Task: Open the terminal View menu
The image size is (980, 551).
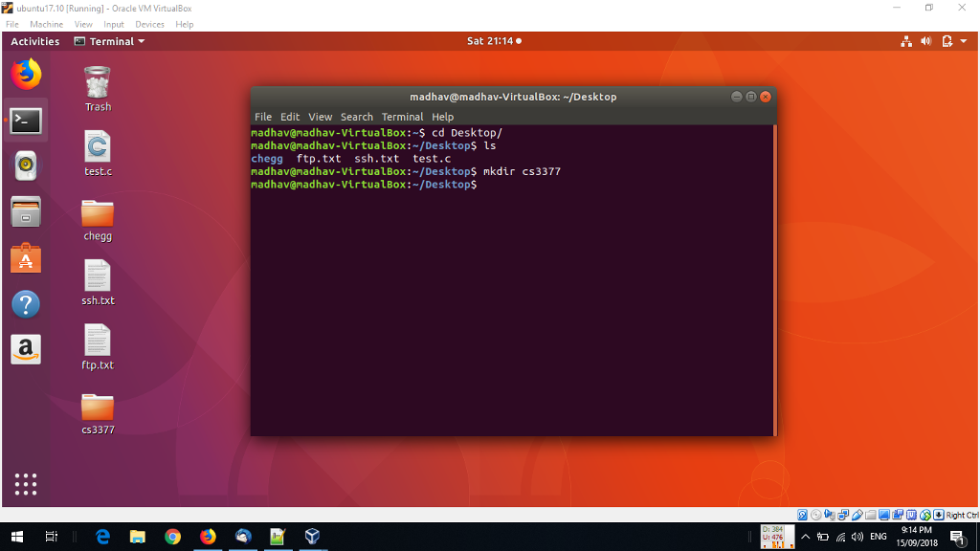Action: pyautogui.click(x=320, y=117)
